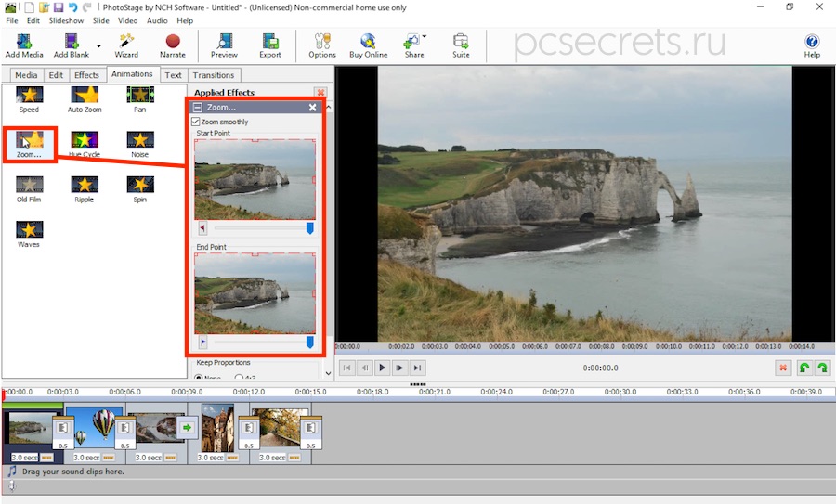Open the File menu

(12, 20)
